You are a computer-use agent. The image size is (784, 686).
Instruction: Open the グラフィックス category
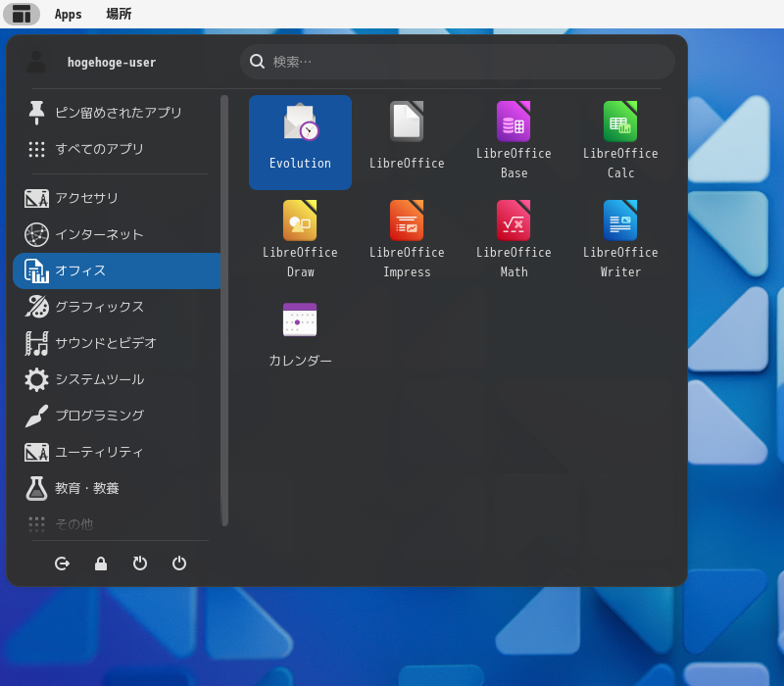[117, 307]
